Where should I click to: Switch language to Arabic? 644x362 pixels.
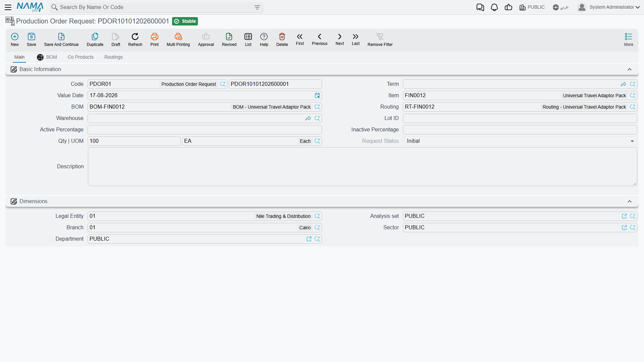(561, 7)
